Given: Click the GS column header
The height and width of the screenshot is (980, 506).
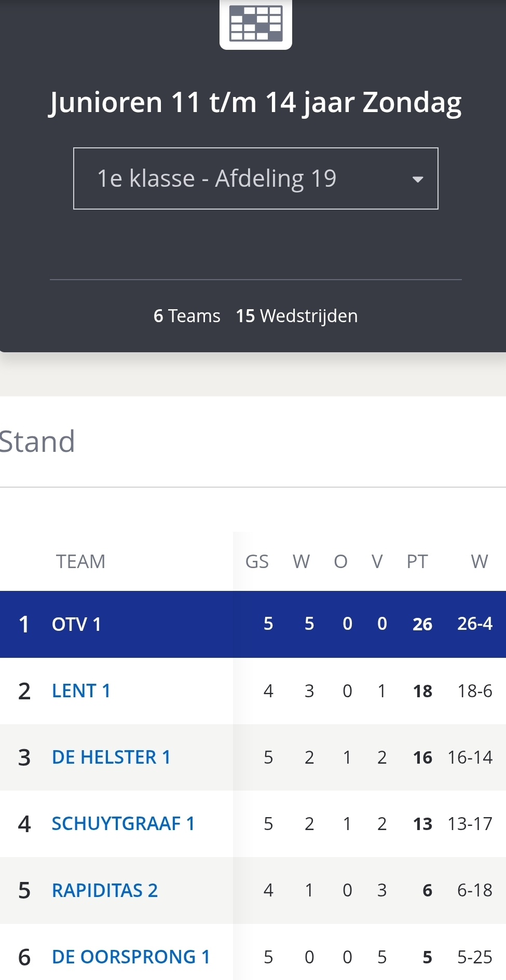Looking at the screenshot, I should pos(257,561).
